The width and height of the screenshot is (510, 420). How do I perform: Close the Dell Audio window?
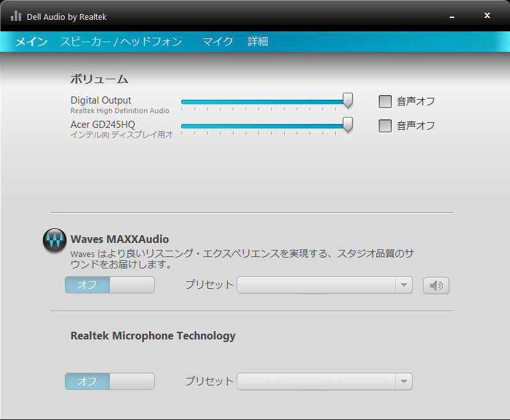click(x=487, y=15)
